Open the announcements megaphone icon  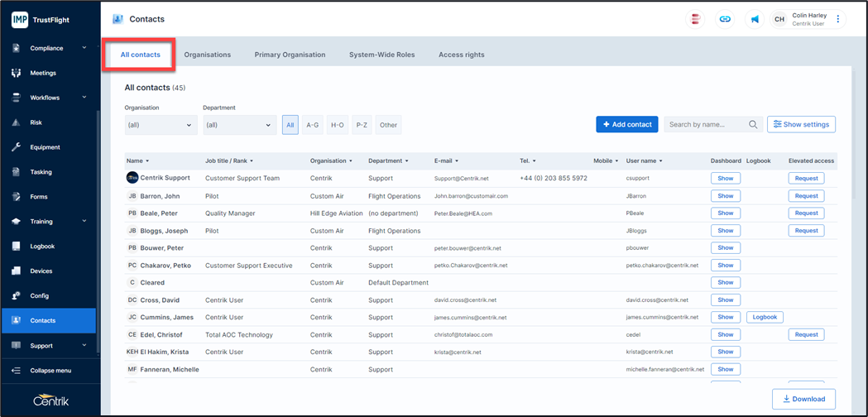(x=755, y=19)
